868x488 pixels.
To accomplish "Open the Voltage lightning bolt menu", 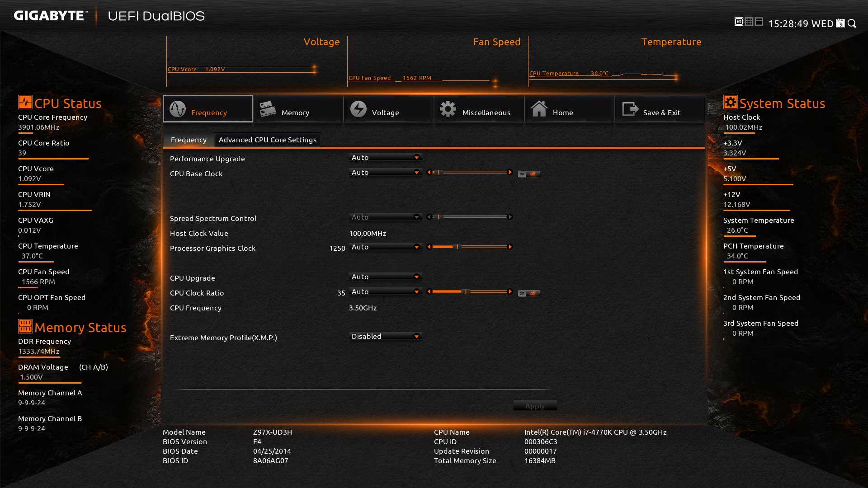I will tap(388, 109).
